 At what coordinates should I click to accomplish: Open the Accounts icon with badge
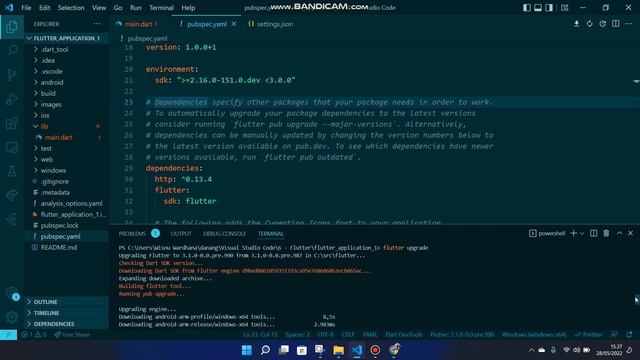12,293
